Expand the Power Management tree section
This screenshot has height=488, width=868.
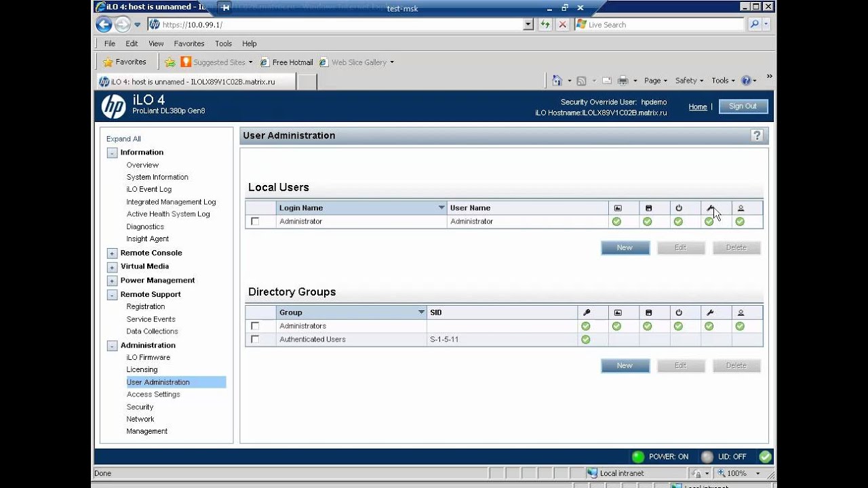click(112, 281)
